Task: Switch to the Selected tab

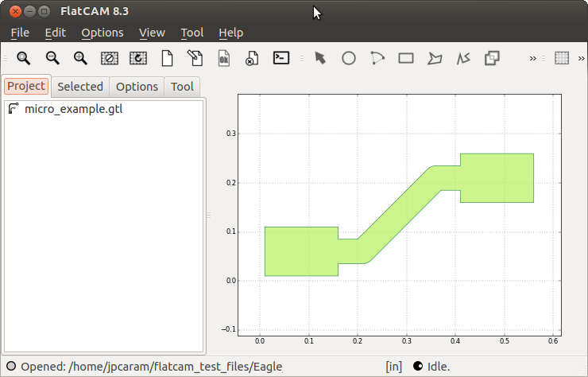Action: tap(80, 86)
